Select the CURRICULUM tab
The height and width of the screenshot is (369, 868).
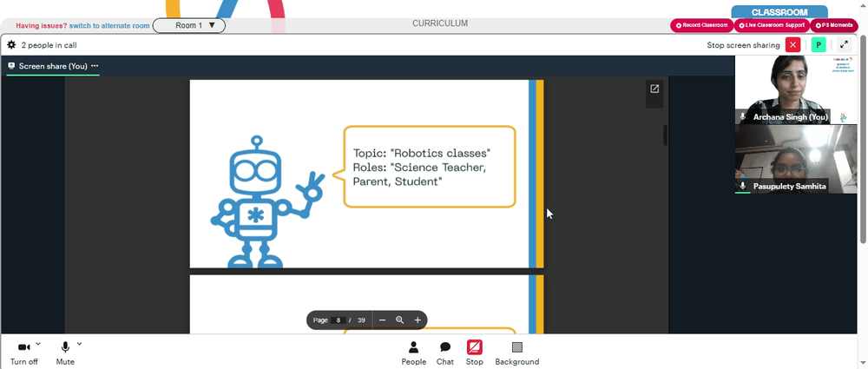[x=440, y=23]
